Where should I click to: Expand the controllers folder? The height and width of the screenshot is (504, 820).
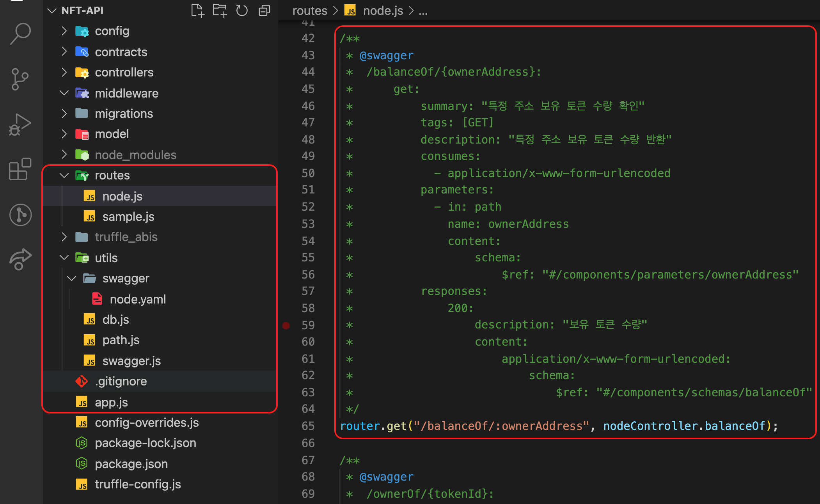pos(124,73)
